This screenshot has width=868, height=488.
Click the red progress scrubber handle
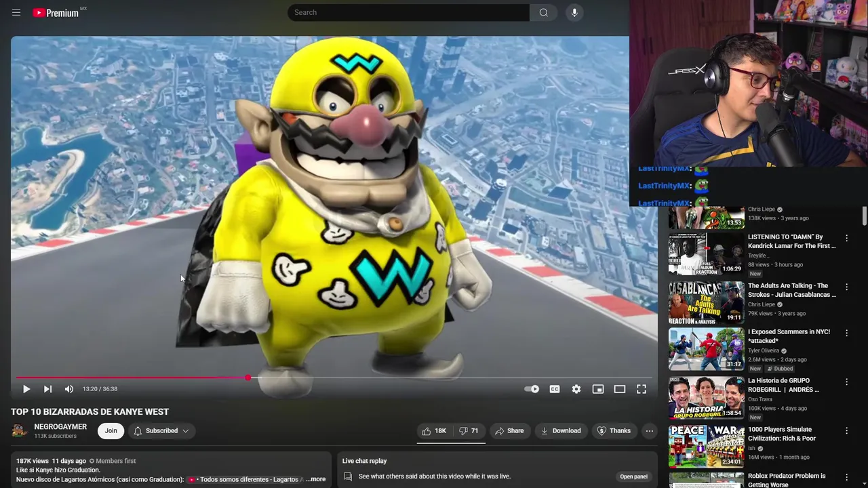(248, 378)
